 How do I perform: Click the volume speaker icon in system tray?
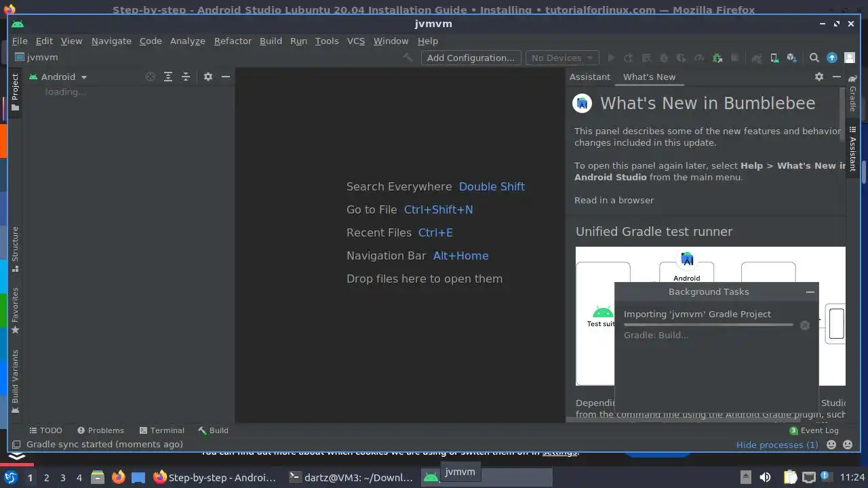765,477
